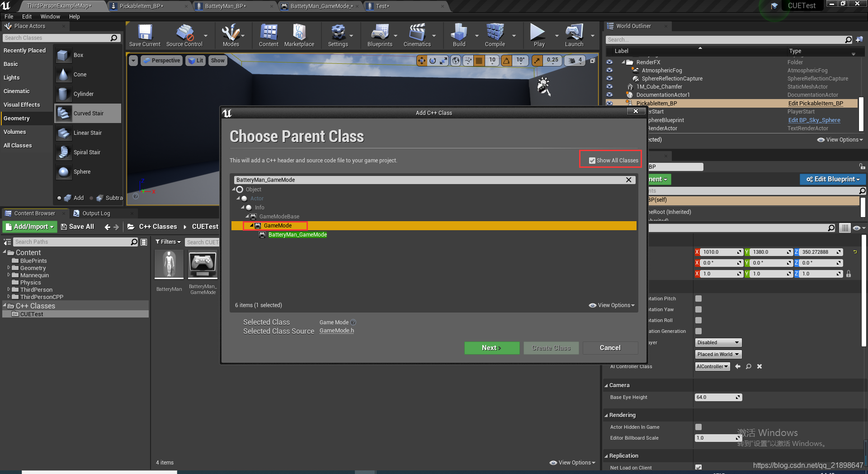Click the Edit PickableItem_BP link
Viewport: 868px width, 474px height.
[x=816, y=104]
